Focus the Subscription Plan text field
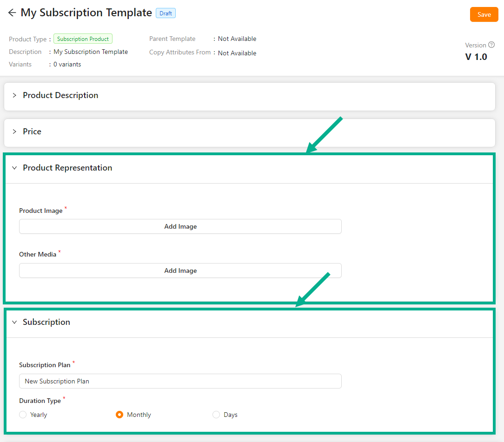The image size is (504, 442). [180, 381]
